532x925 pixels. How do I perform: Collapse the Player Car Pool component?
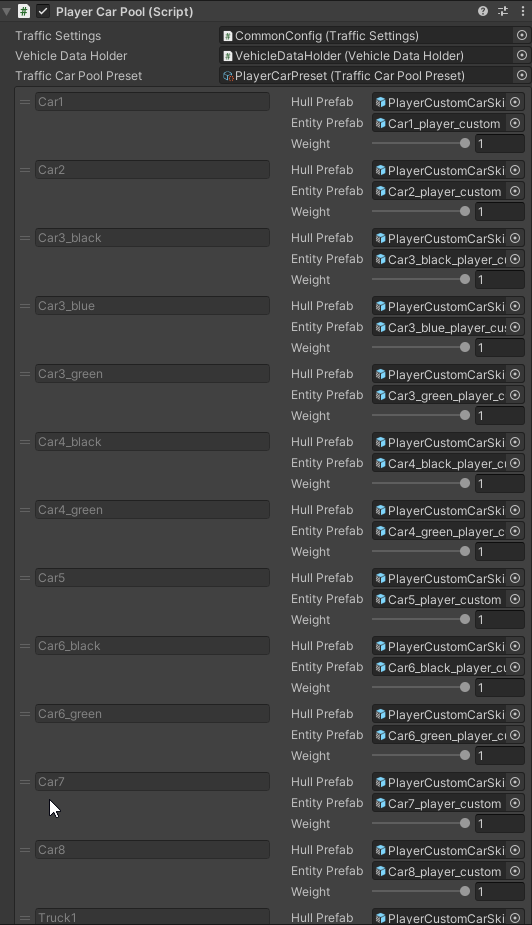point(6,11)
